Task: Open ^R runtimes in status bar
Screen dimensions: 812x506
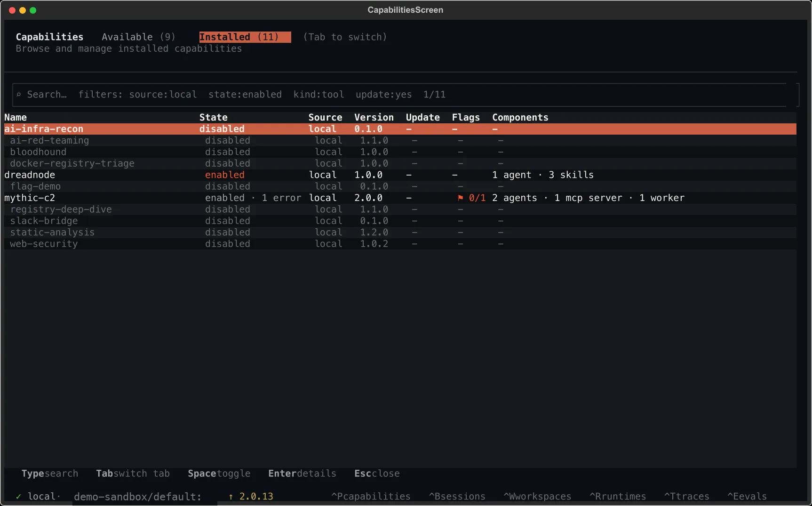Action: coord(618,497)
